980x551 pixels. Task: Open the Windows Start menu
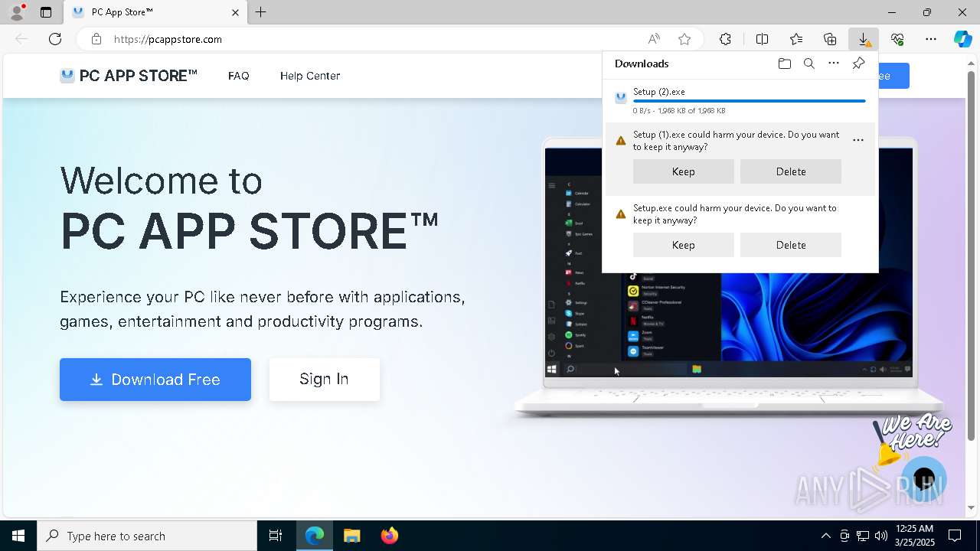[x=18, y=536]
